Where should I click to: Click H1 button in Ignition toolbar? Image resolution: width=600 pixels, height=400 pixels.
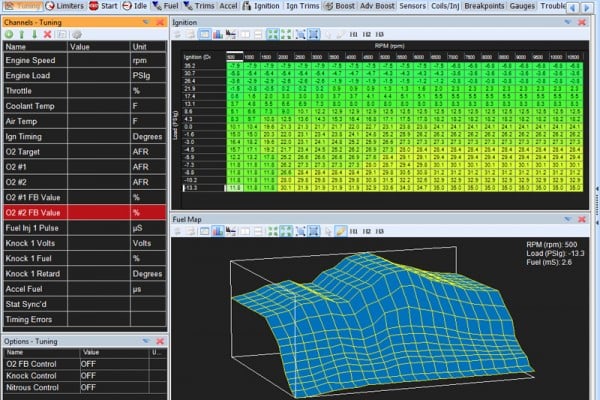click(x=354, y=34)
